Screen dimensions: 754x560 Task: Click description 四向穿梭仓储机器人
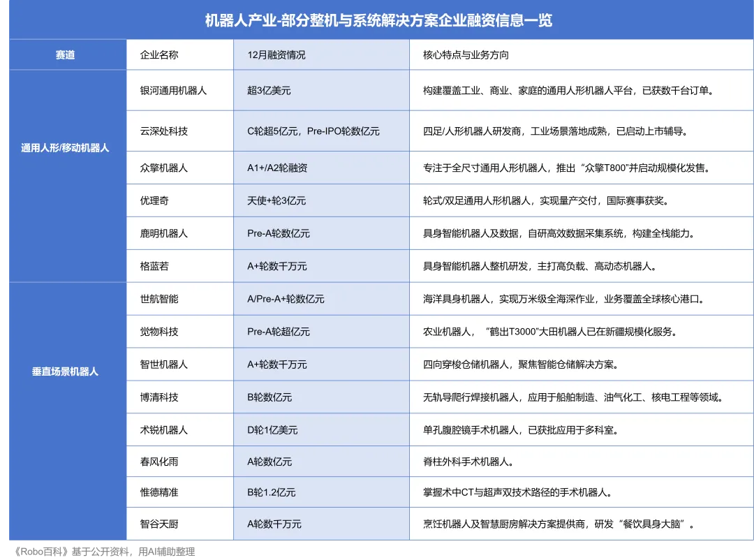[522, 364]
